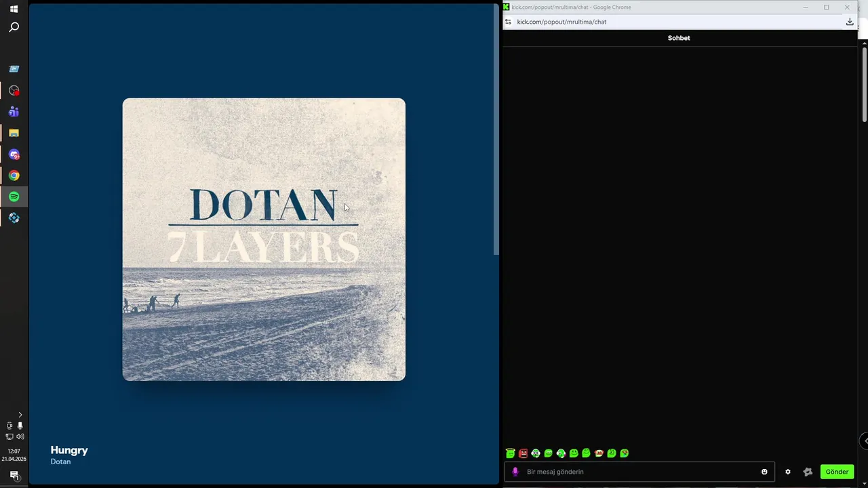This screenshot has width=868, height=488.
Task: Click the Kick favicon in the Chrome title bar
Action: click(506, 7)
